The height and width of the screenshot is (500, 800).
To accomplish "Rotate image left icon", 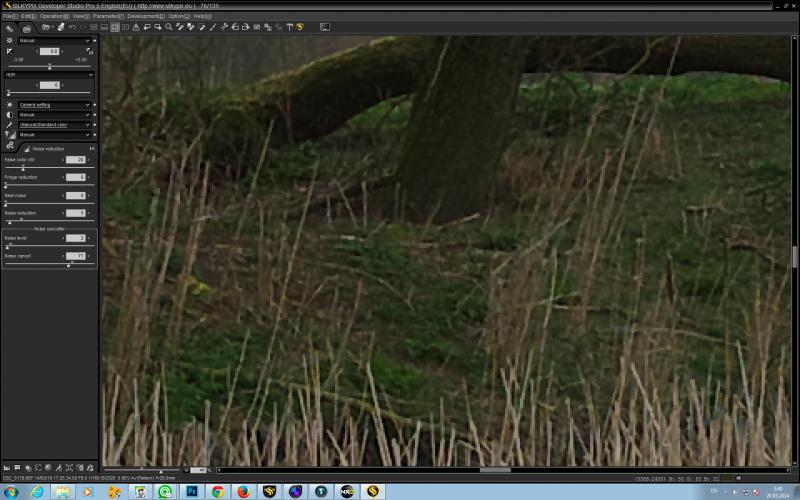I will pyautogui.click(x=235, y=27).
